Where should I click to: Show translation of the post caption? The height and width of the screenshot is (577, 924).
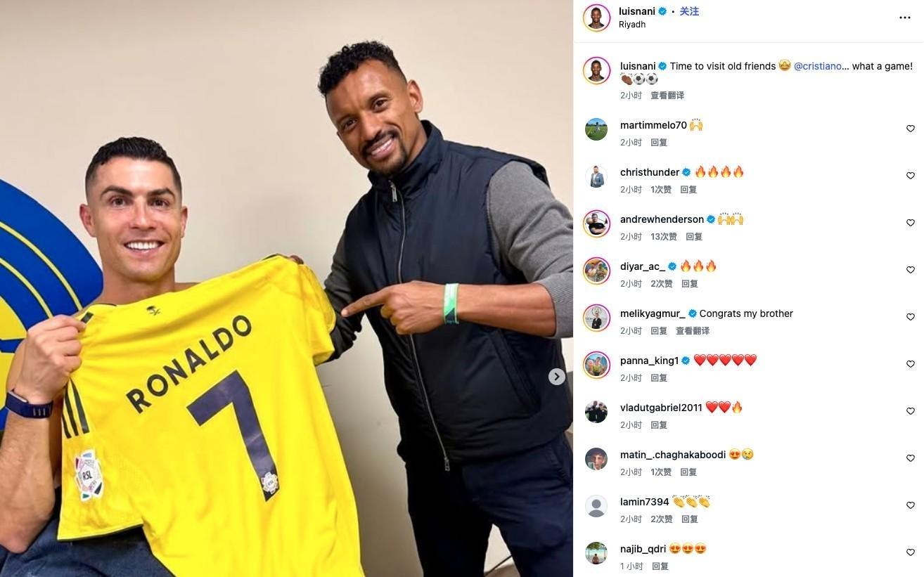[667, 96]
